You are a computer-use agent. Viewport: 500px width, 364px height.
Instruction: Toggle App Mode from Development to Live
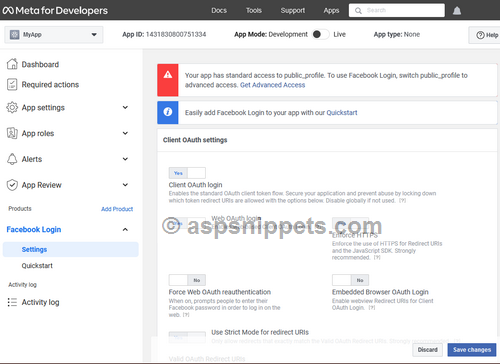coord(320,34)
